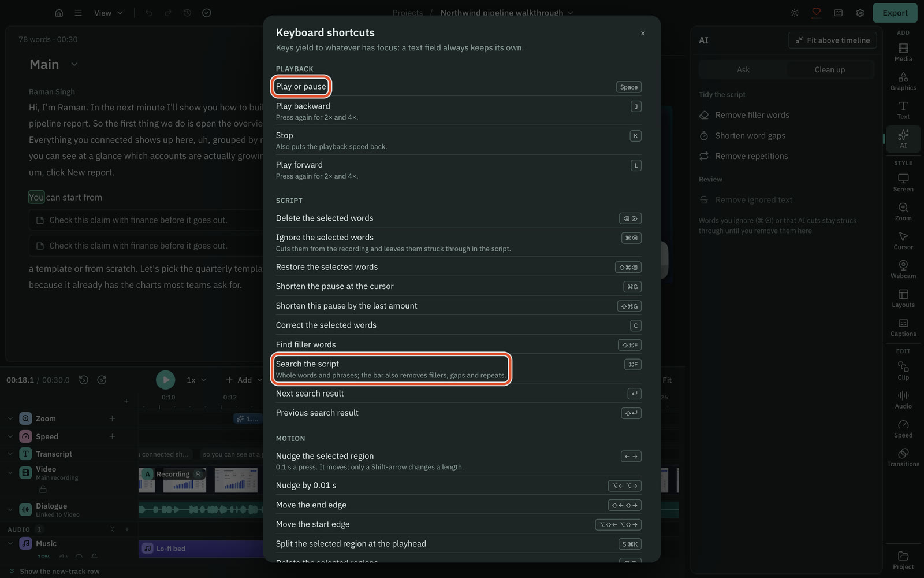Open the Webcam panel
Image resolution: width=924 pixels, height=578 pixels.
(x=903, y=269)
